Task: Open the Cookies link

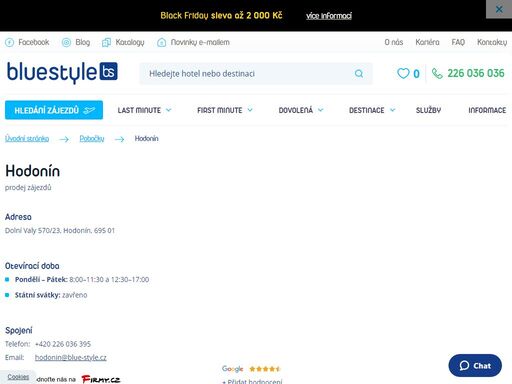Action: point(18,377)
